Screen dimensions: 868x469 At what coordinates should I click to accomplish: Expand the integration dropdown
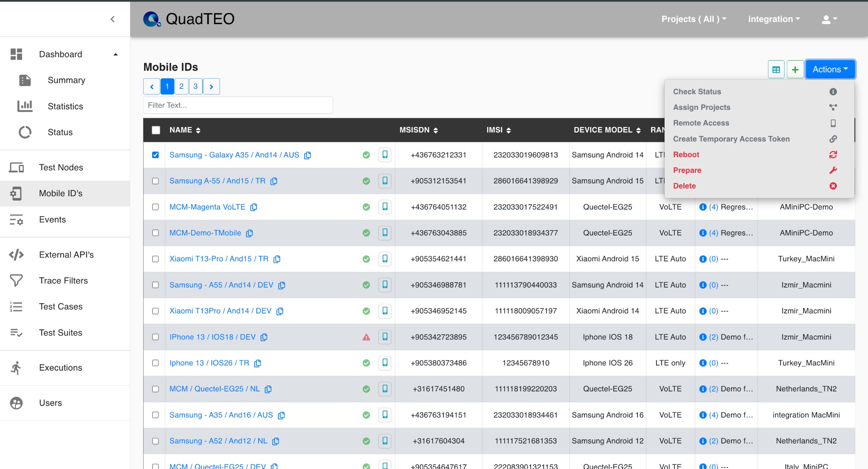[x=774, y=19]
